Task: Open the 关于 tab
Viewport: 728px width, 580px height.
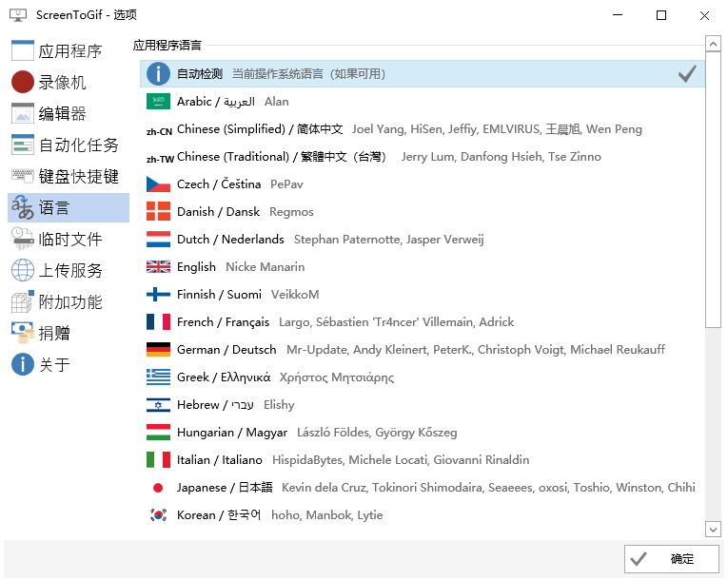Action: tap(69, 364)
